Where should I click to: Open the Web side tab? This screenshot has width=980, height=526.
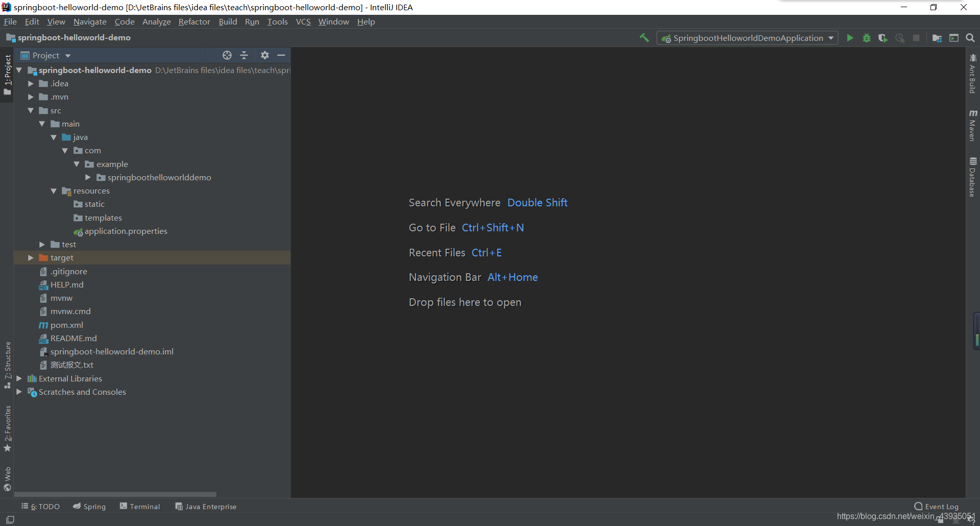tap(7, 479)
